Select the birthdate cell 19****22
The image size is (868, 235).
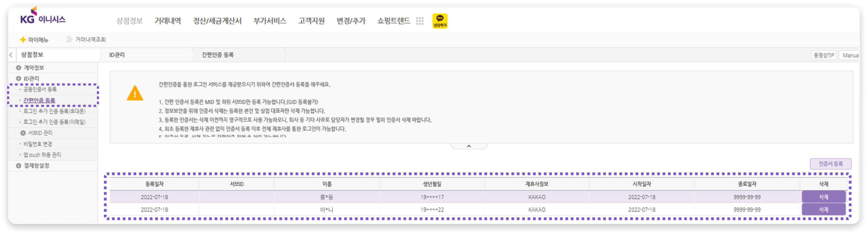point(432,210)
